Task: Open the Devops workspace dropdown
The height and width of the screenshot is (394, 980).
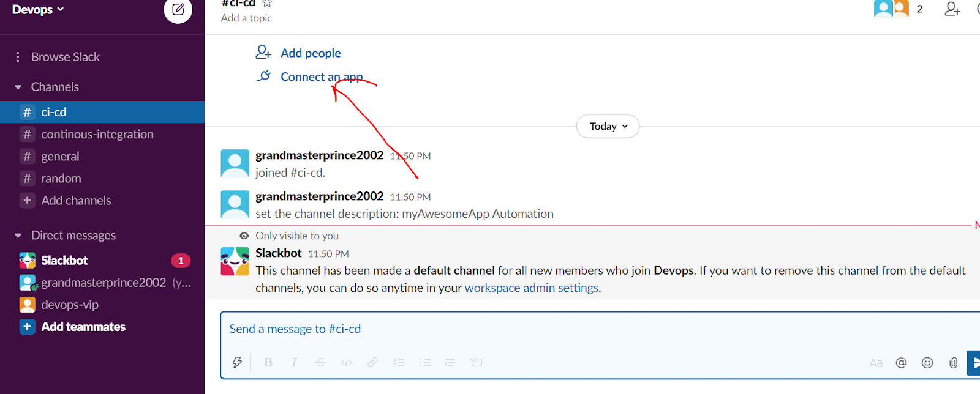Action: 37,10
